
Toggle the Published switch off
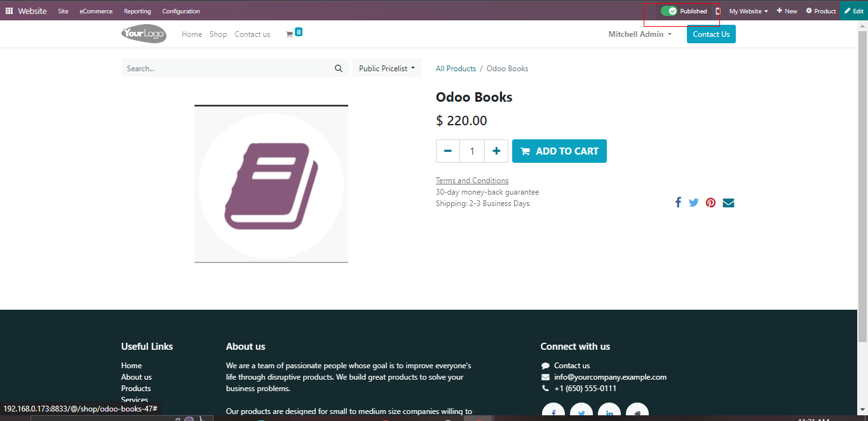(668, 11)
